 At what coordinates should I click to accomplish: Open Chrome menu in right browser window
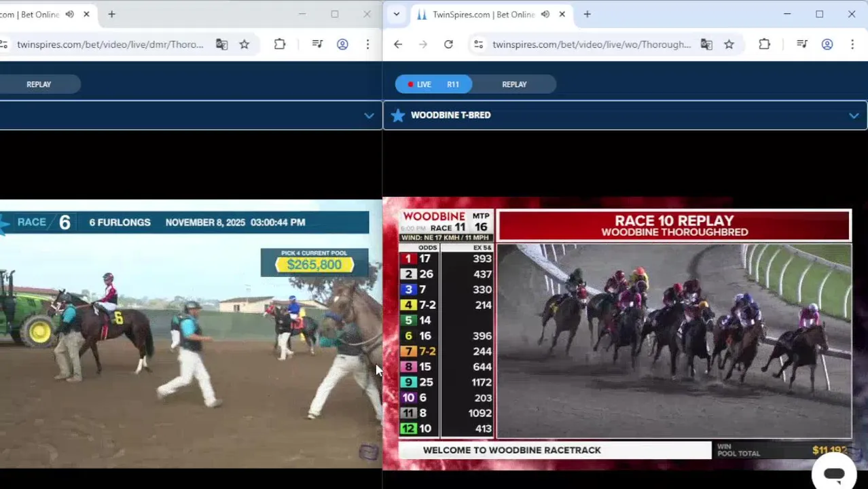point(852,44)
